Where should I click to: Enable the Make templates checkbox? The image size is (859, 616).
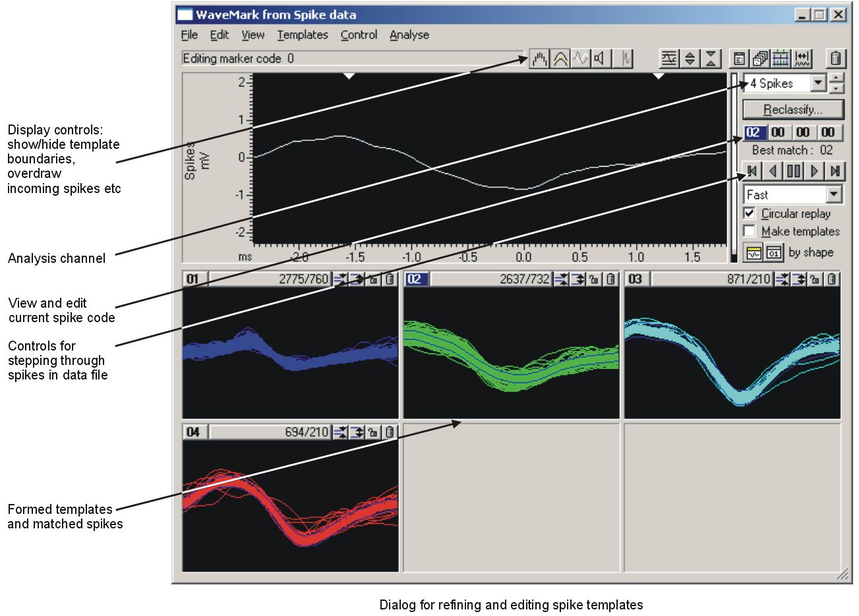[x=749, y=231]
